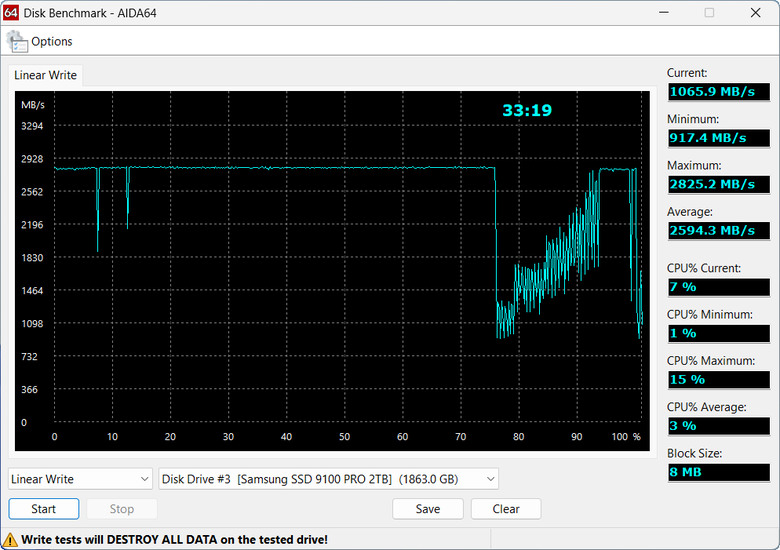Open the Disk Drive #3 Samsung SSD dropdown
This screenshot has height=550, width=780.
pos(328,479)
